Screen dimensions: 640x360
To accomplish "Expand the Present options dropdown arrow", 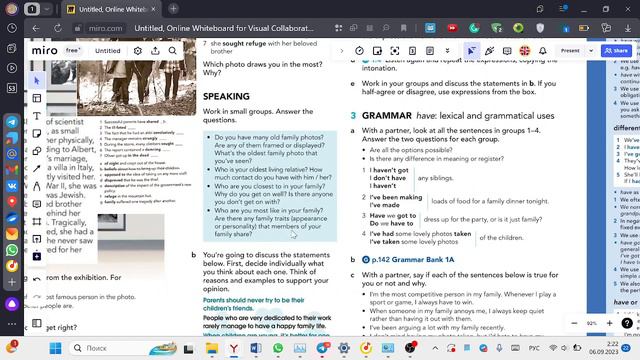I will tap(591, 51).
